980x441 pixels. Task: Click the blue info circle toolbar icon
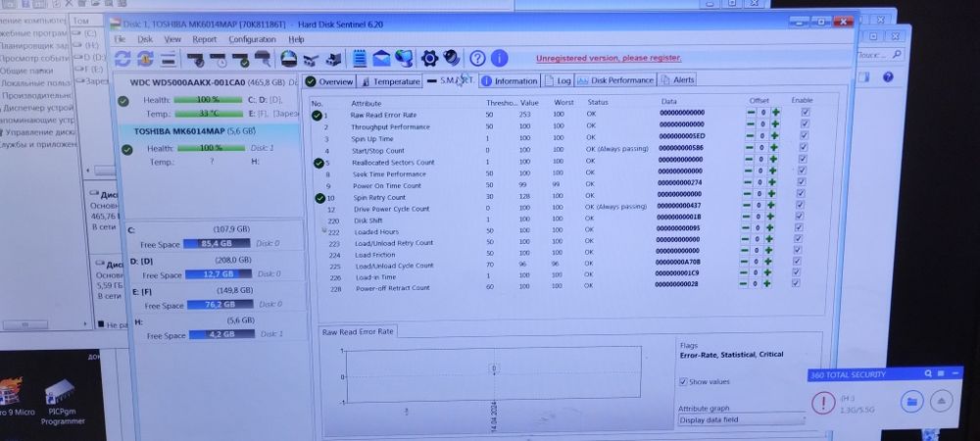tap(499, 59)
